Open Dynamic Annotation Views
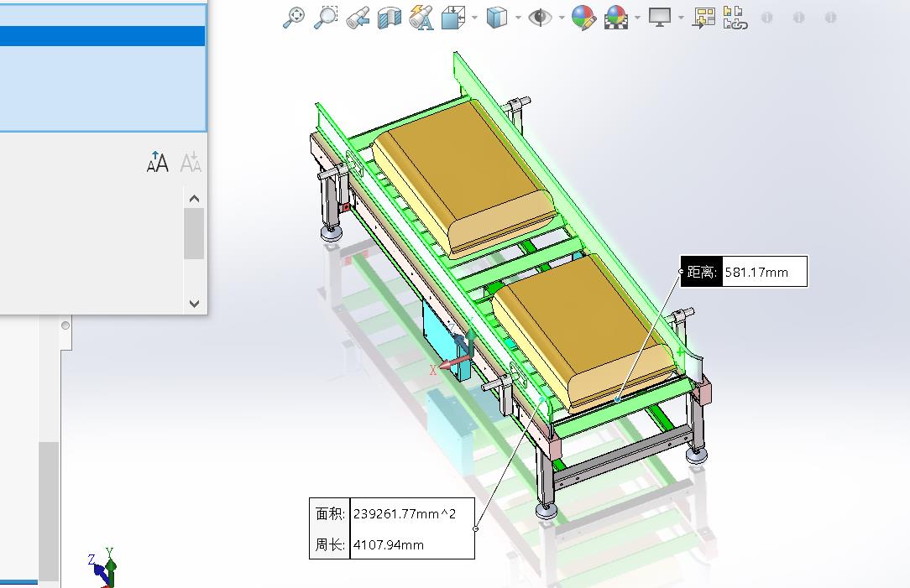910x588 pixels. point(421,18)
